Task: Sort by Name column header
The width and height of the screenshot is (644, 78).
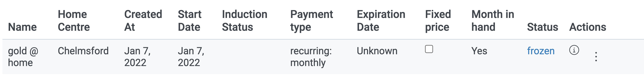Action: point(22,27)
